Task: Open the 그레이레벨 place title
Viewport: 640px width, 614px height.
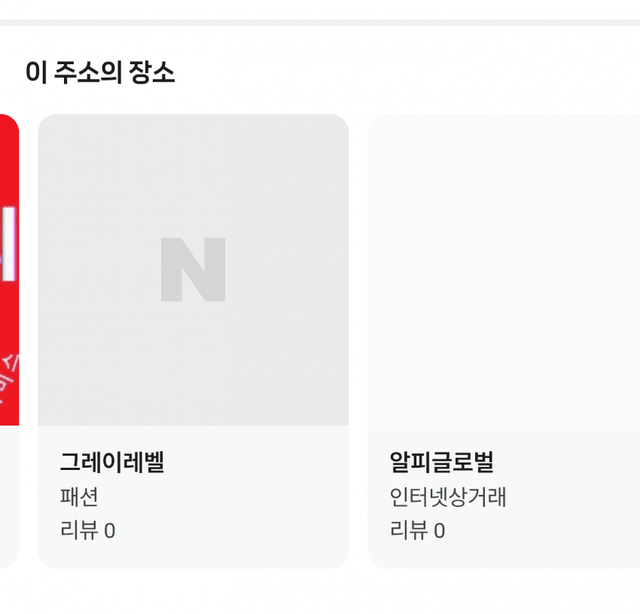Action: (x=112, y=462)
